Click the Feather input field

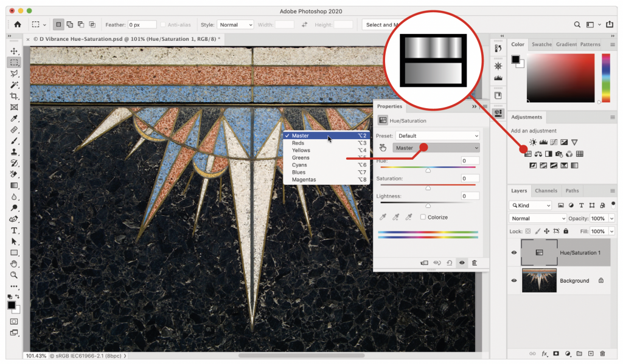(141, 25)
